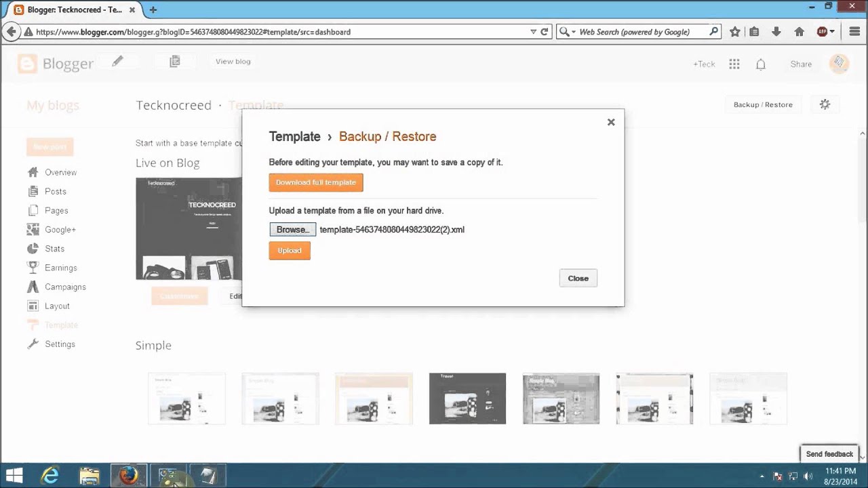Screen dimensions: 868x488
Task: Open search engine selector dropdown
Action: 567,32
